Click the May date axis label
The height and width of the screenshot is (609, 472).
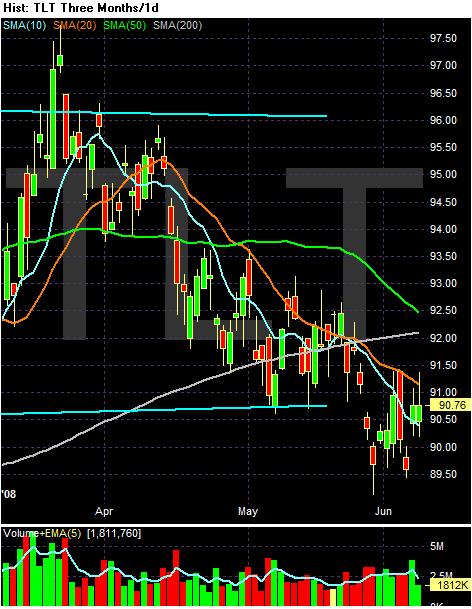(247, 511)
